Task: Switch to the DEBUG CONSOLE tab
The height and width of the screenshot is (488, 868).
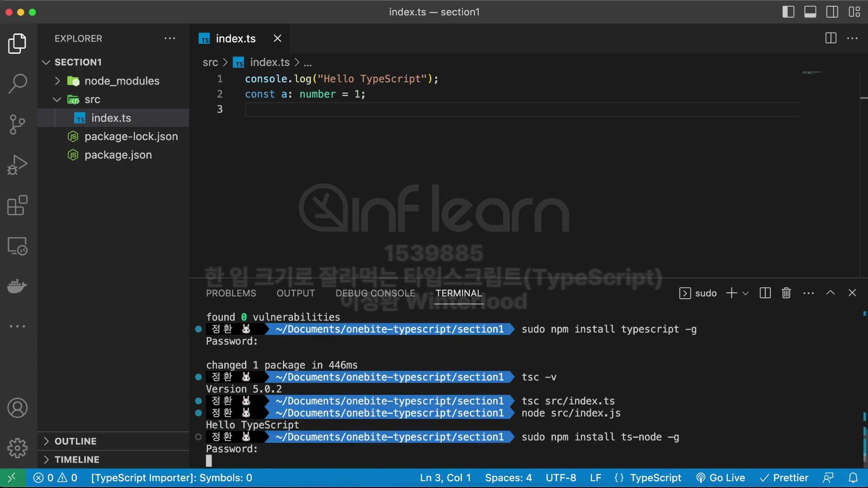Action: (x=375, y=293)
